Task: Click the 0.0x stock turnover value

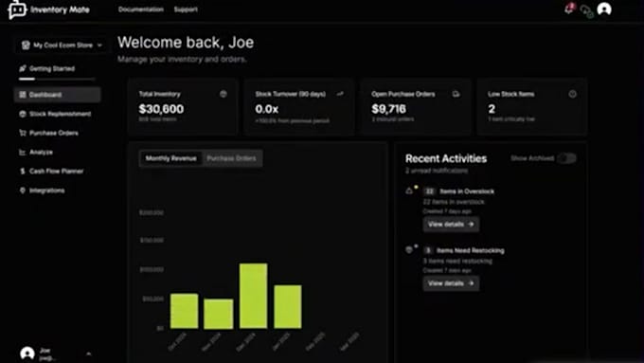Action: pyautogui.click(x=266, y=109)
